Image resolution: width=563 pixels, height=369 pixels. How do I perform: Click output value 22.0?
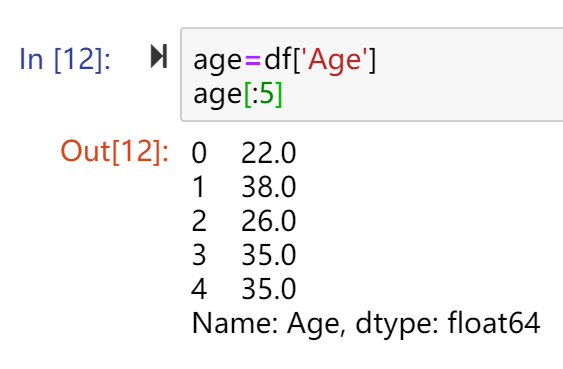coord(269,153)
